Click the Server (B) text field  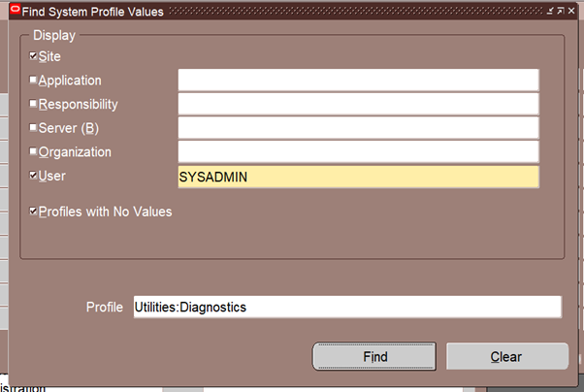click(358, 128)
